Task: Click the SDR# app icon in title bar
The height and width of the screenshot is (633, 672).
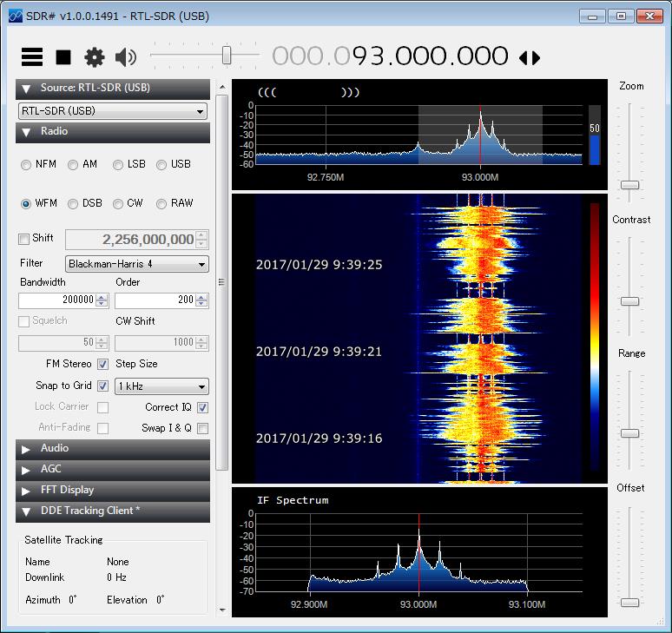Action: (16, 16)
